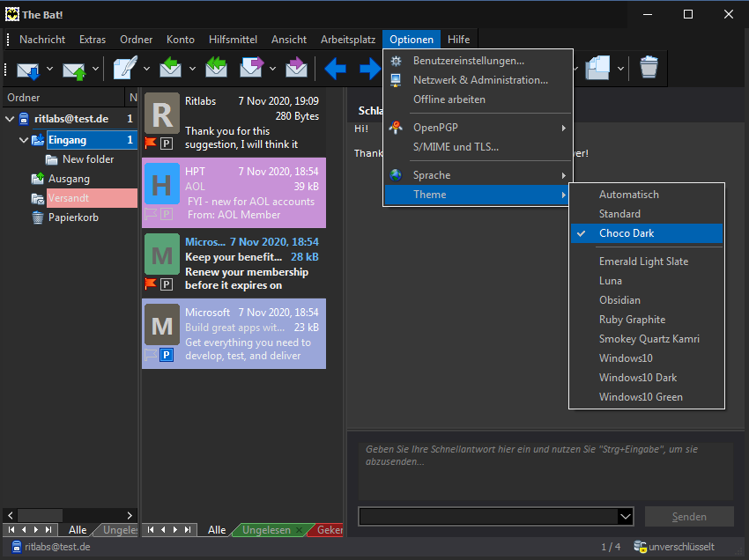Switch to the Ungelesen message tab
Viewport: 749px width, 560px height.
(x=266, y=530)
